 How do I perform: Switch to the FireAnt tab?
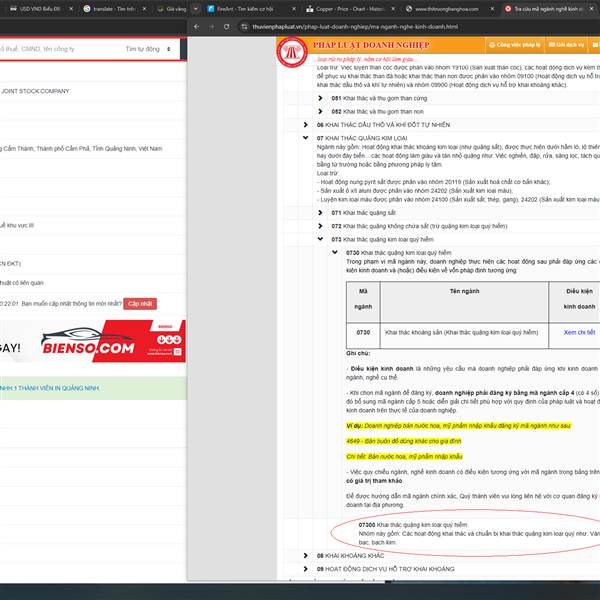pos(245,9)
